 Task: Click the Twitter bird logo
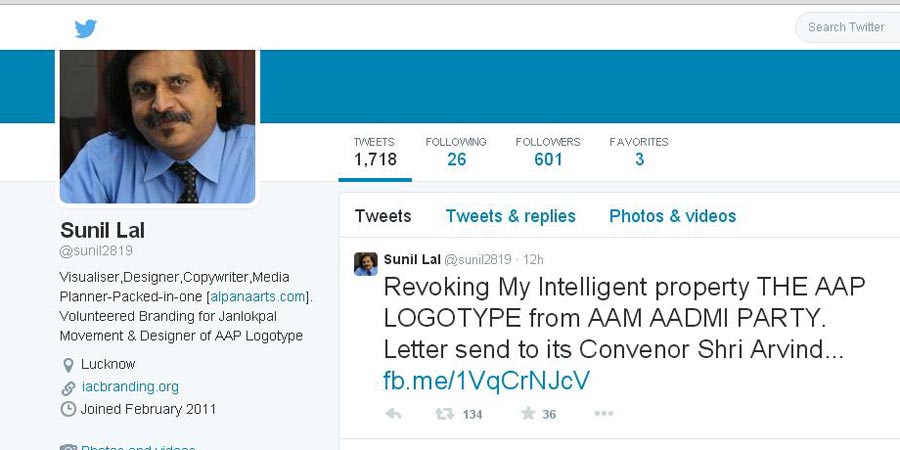[x=86, y=28]
